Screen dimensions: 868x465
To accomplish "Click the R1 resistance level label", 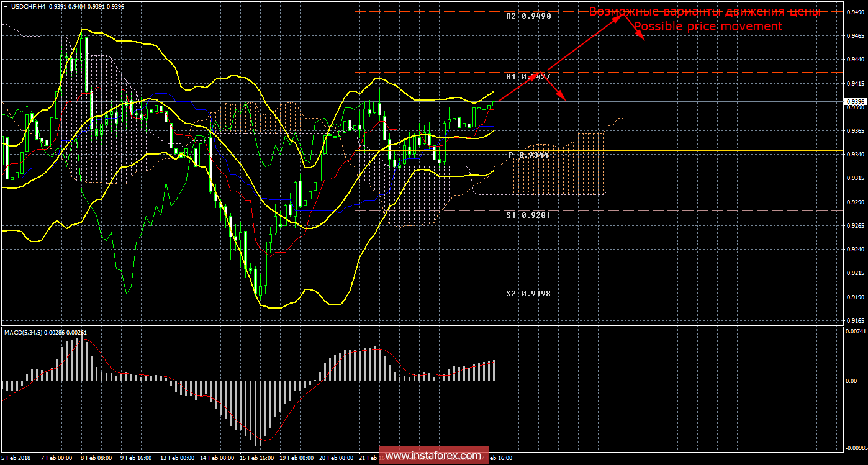I will 528,76.
